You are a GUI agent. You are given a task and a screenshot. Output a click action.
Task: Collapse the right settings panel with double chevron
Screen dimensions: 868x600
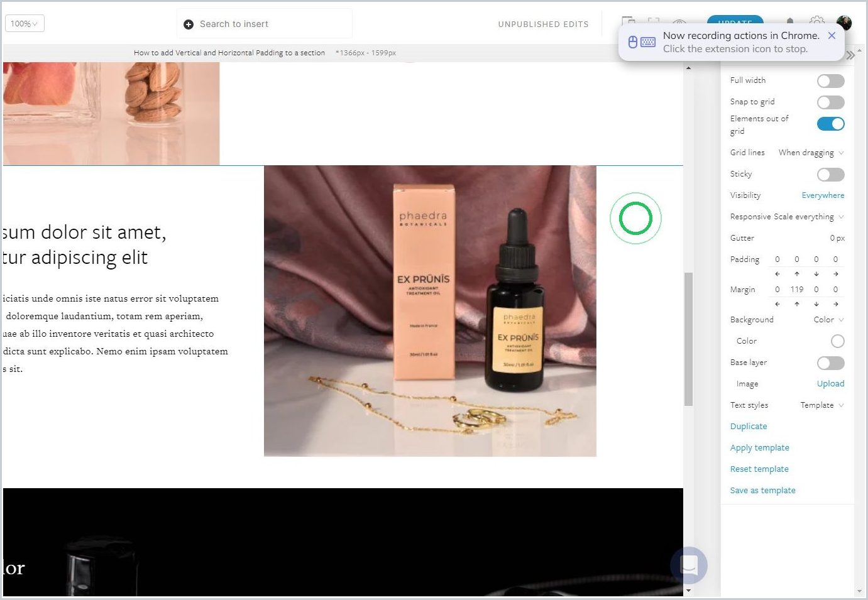click(x=850, y=55)
